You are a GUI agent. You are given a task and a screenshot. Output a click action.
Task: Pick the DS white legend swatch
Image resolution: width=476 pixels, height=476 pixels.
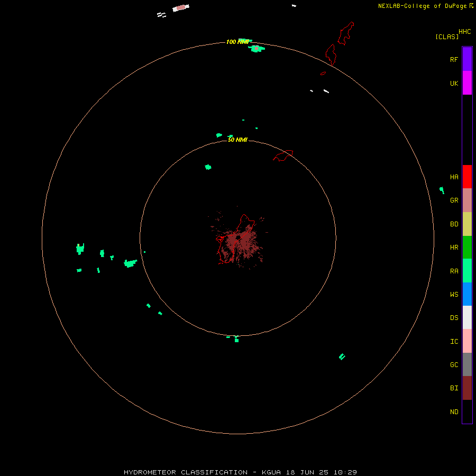(x=467, y=317)
